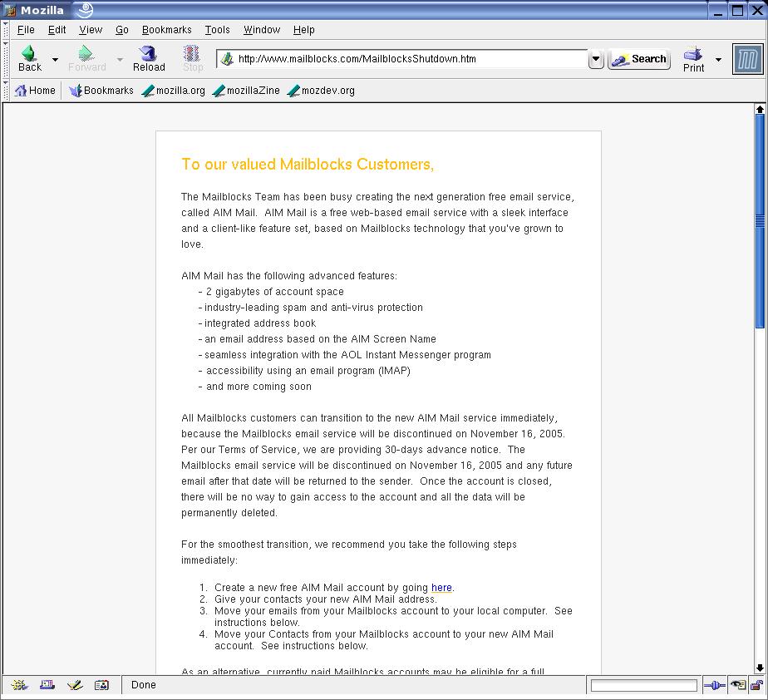768x700 pixels.
Task: Click "- accessibility using an email program (IMAP)"
Action: pos(304,371)
